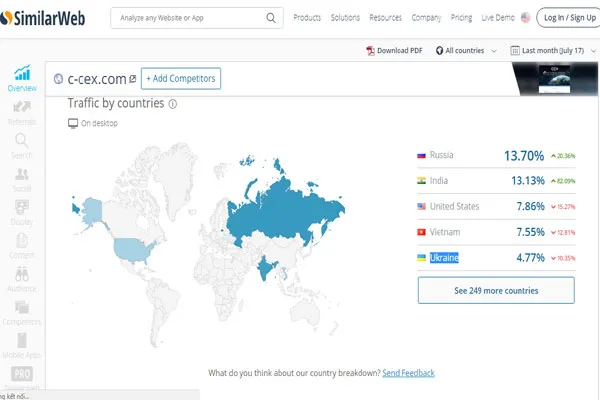
Task: Click the 13.13% traffic share value
Action: (528, 181)
